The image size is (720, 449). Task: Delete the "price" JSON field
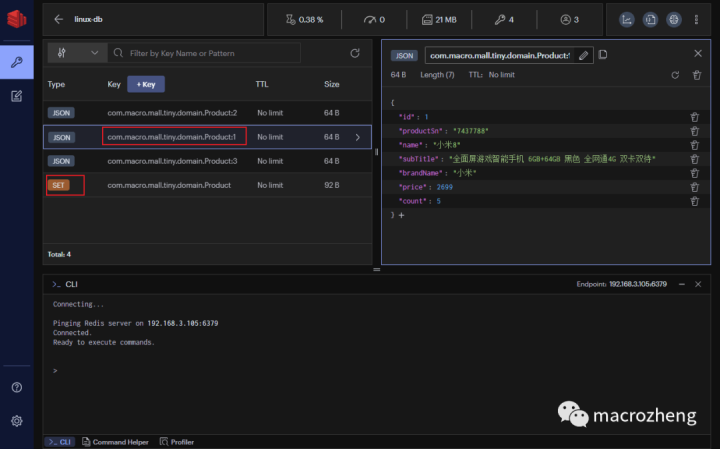pos(694,187)
